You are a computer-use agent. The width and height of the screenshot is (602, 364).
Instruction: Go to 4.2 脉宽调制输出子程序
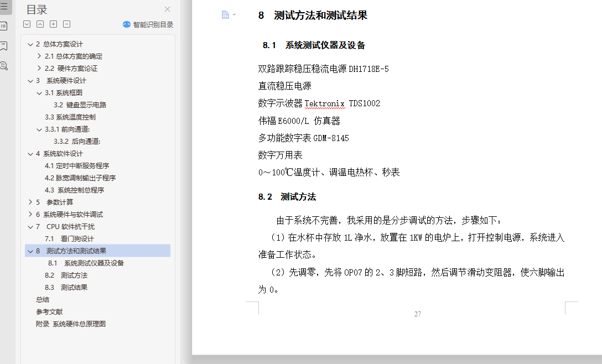click(80, 178)
